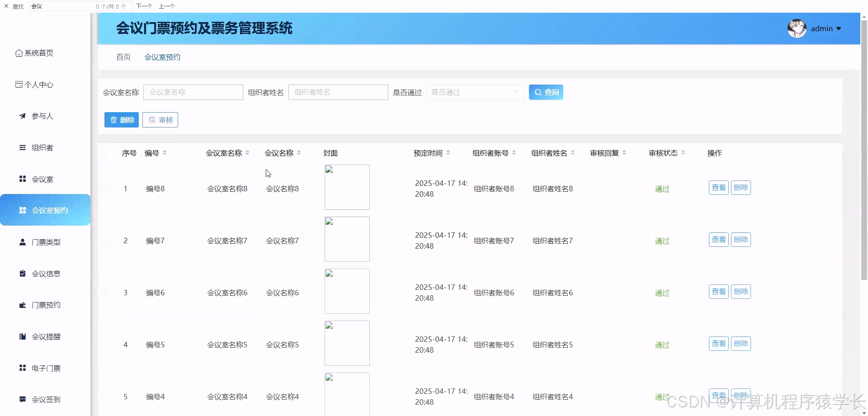Open the 通过 link on the first row

(662, 189)
